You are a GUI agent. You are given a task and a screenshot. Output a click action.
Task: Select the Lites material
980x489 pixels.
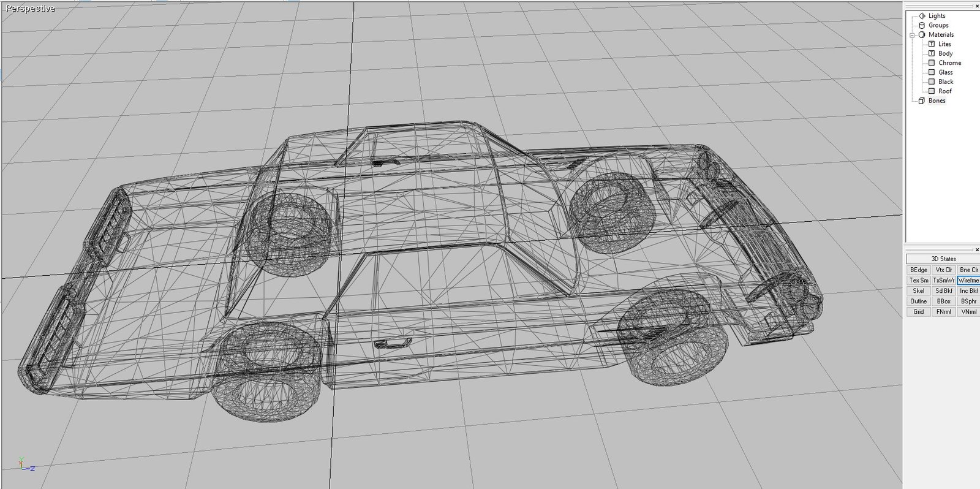[x=944, y=44]
